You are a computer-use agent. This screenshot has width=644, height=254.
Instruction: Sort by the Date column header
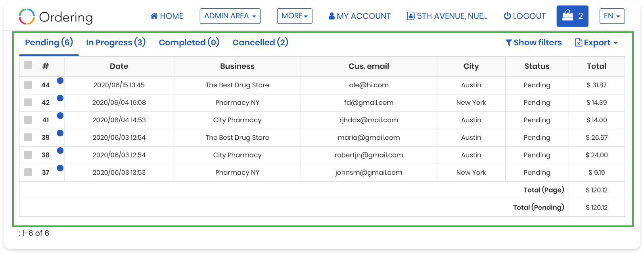119,66
